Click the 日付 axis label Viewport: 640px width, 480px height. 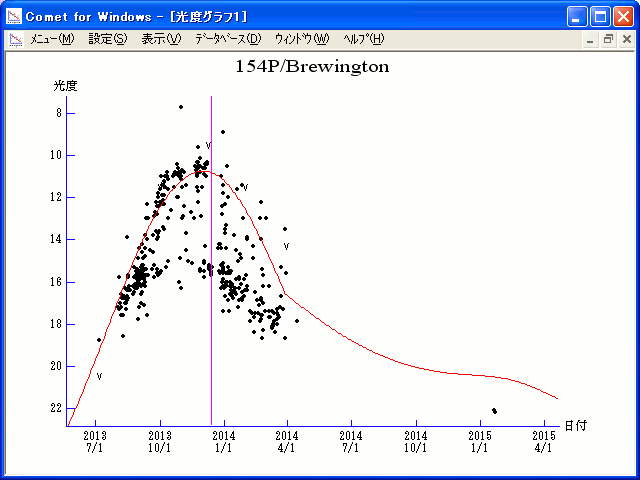(x=576, y=426)
